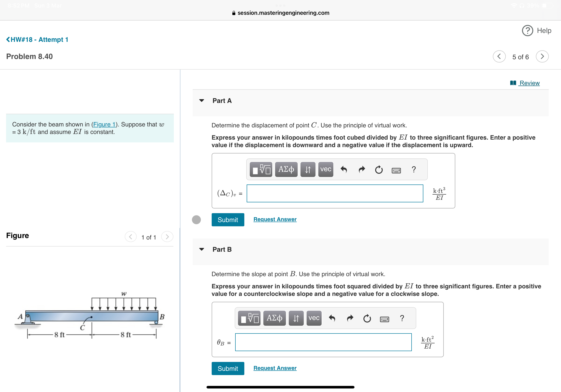This screenshot has width=561, height=392.
Task: Click Request Answer under Part B
Action: coord(275,368)
